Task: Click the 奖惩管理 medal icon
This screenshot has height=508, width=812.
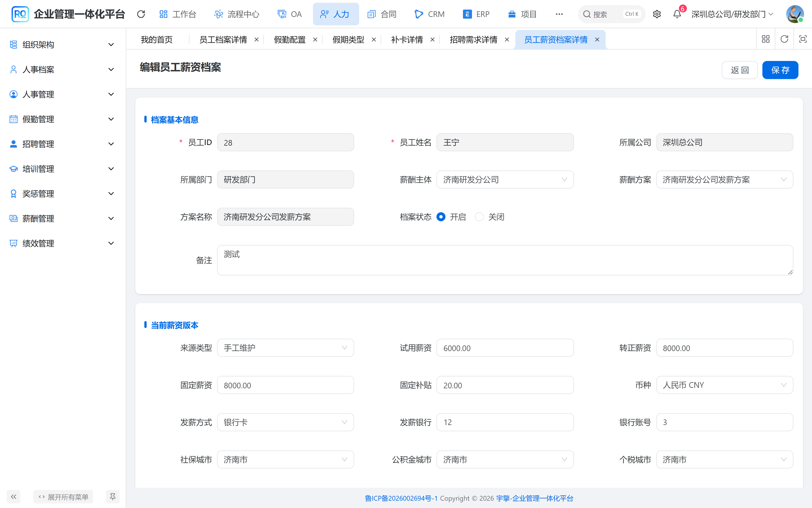Action: point(14,194)
